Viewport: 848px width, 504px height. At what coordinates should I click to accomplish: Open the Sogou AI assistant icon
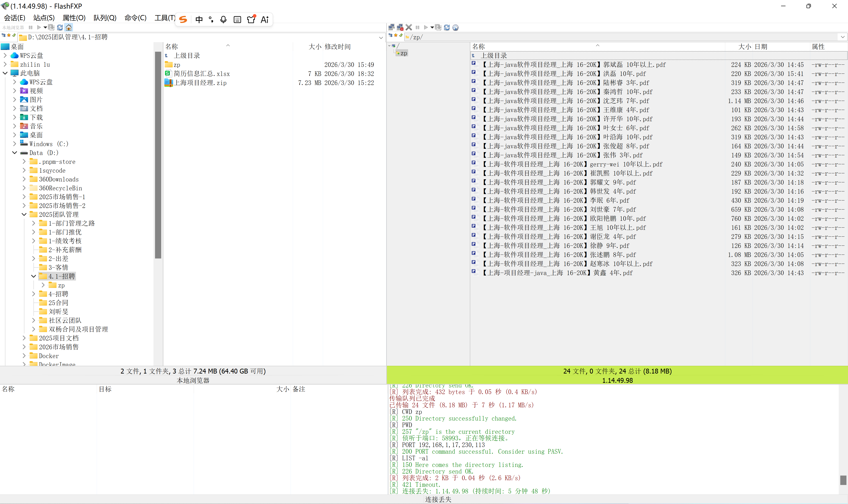(x=265, y=19)
